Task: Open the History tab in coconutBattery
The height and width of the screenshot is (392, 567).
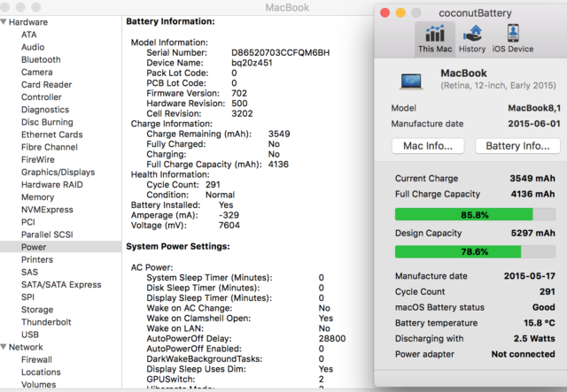Action: [472, 39]
